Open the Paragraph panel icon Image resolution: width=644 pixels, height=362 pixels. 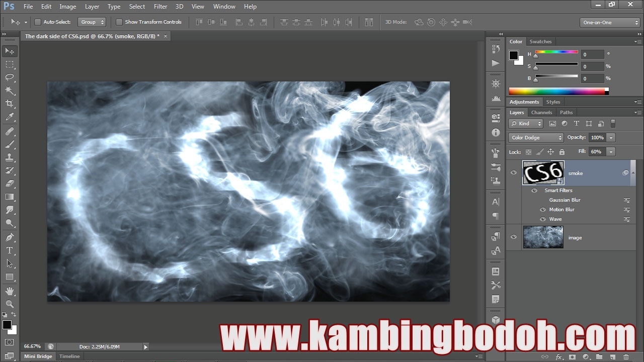[496, 216]
